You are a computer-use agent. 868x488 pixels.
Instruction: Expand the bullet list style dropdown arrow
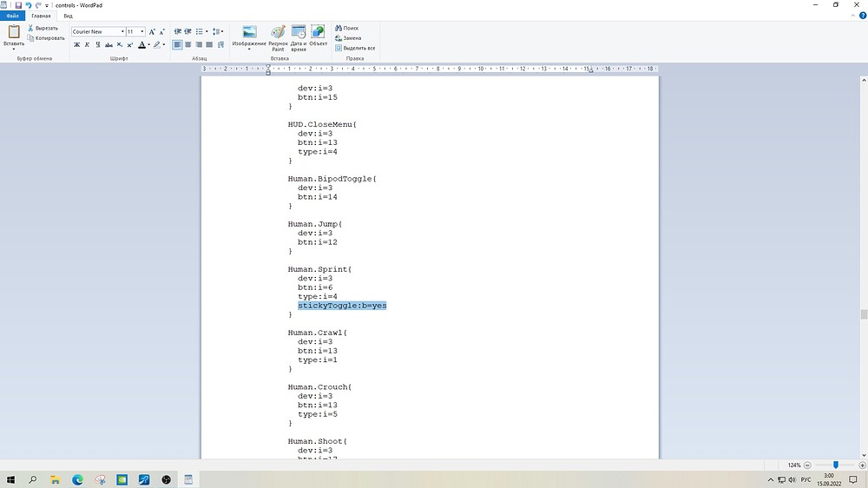[208, 31]
